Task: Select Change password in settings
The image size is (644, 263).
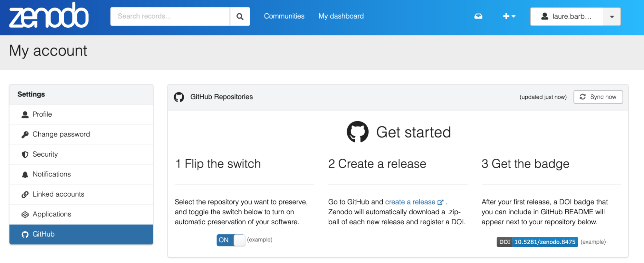Action: point(61,134)
